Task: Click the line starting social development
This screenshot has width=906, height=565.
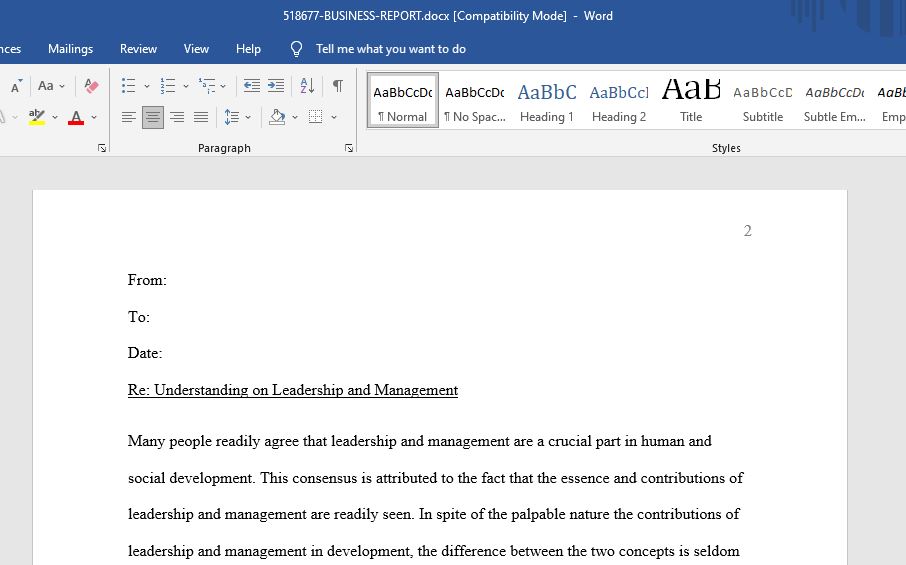Action: pos(436,478)
